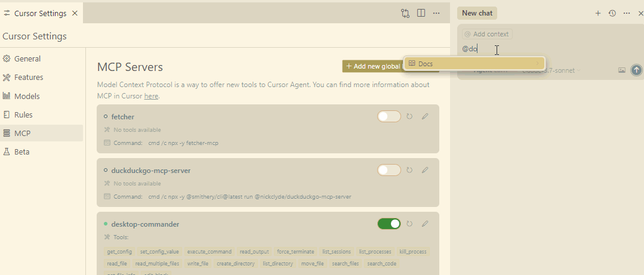
Task: Click the Add context button
Action: coord(487,34)
